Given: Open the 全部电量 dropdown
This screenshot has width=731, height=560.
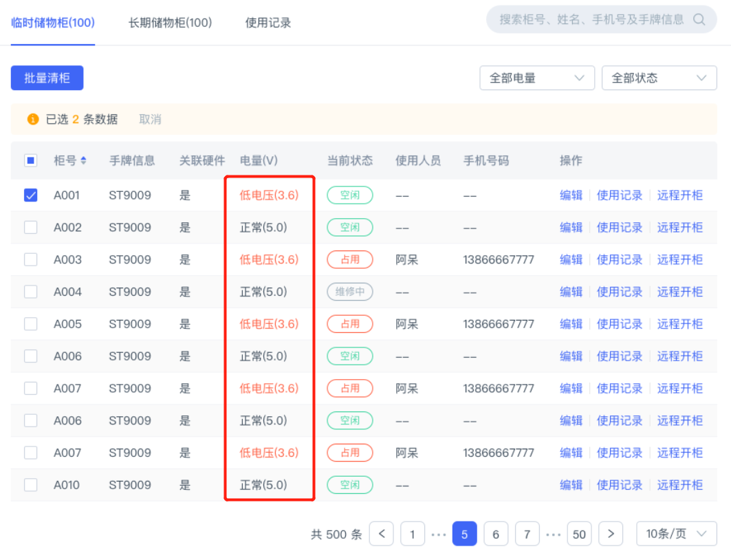Looking at the screenshot, I should tap(537, 78).
